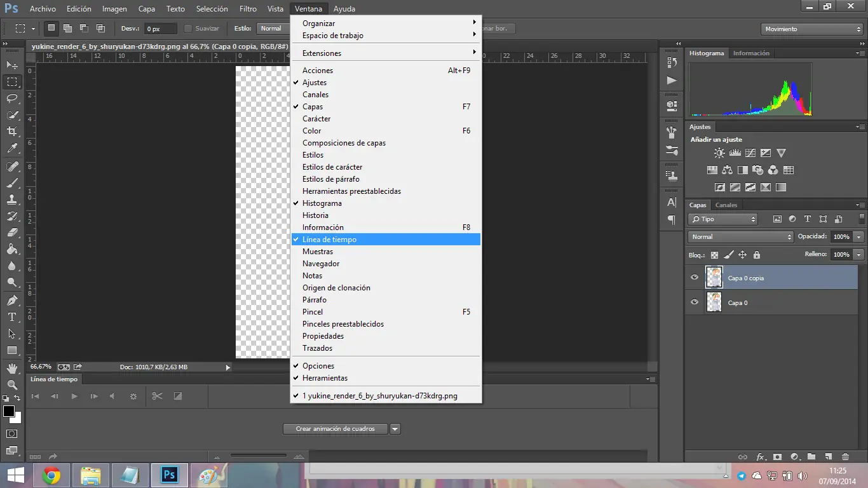The image size is (868, 488).
Task: Open the Archivo menu
Action: (x=43, y=9)
